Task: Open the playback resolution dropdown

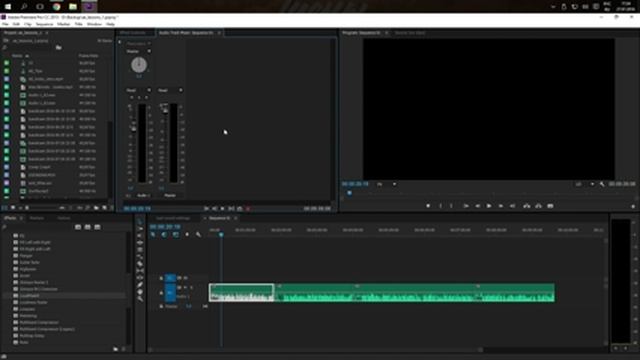Action: 584,184
